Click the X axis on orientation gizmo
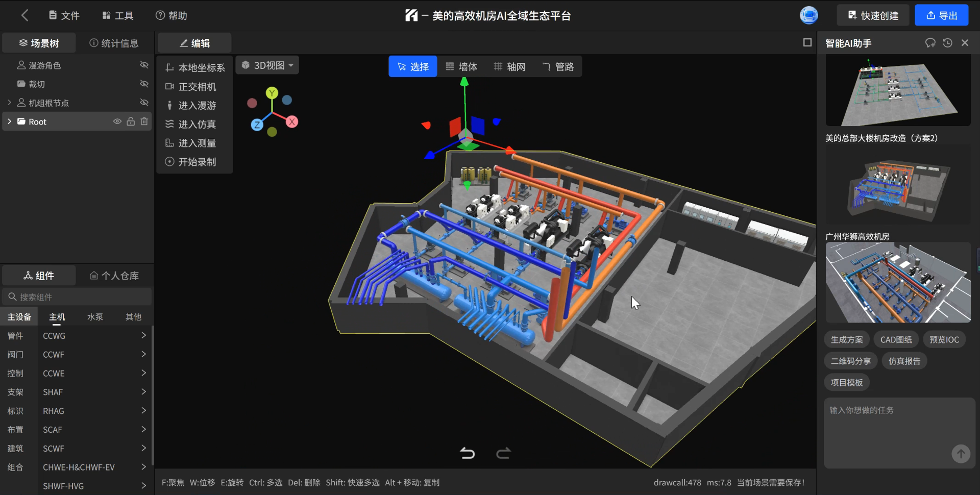The height and width of the screenshot is (495, 980). click(x=292, y=122)
